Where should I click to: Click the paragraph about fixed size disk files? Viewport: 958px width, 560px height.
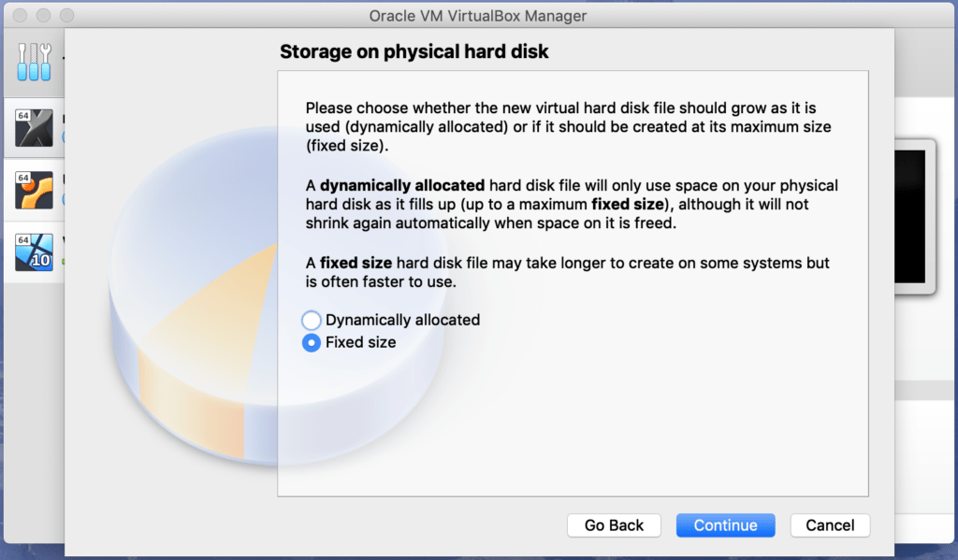pyautogui.click(x=568, y=272)
